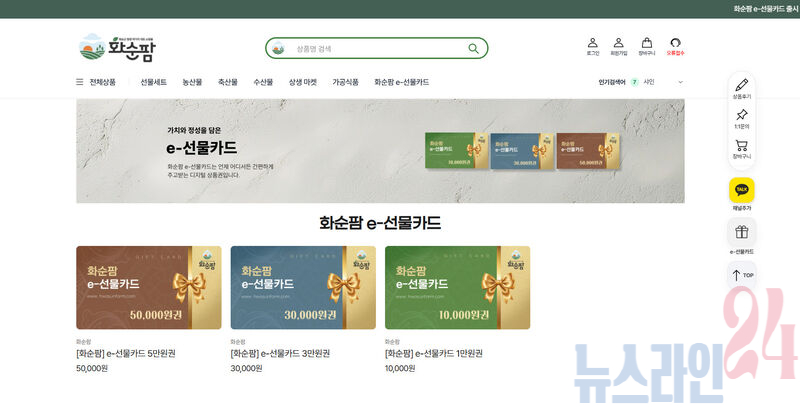The height and width of the screenshot is (407, 800).
Task: Click the 1:1문의 pin icon
Action: (741, 115)
